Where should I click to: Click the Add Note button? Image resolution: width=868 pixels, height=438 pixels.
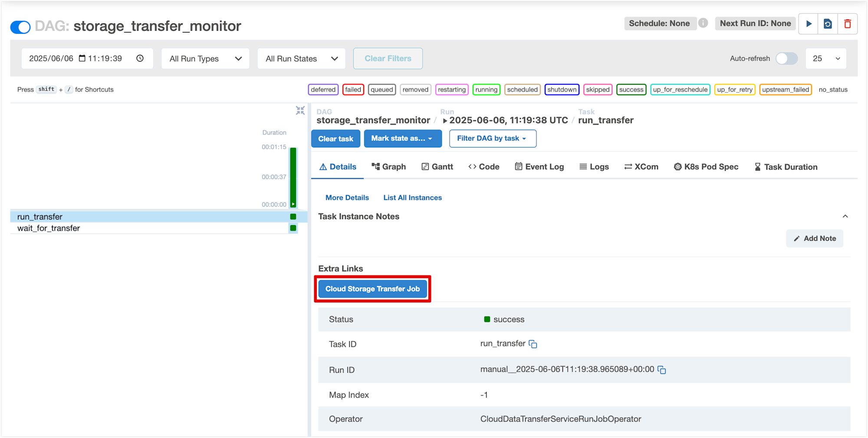(x=815, y=239)
